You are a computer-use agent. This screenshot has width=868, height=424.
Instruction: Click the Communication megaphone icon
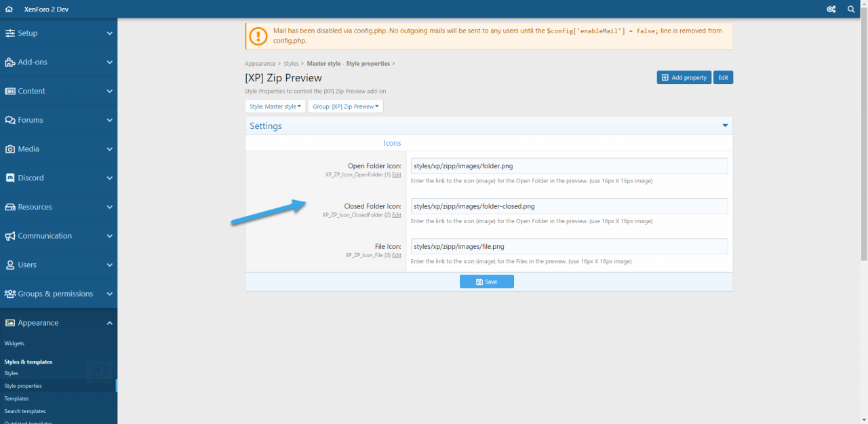[10, 236]
